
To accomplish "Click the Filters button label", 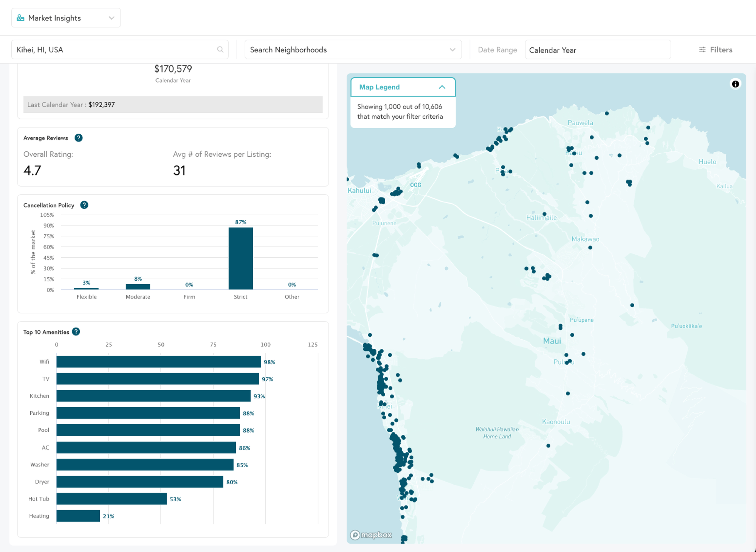I will click(721, 50).
